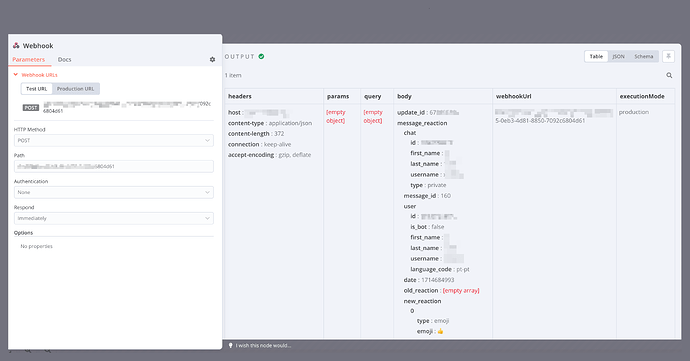The image size is (690, 361).
Task: Click the Path input field
Action: [x=114, y=166]
